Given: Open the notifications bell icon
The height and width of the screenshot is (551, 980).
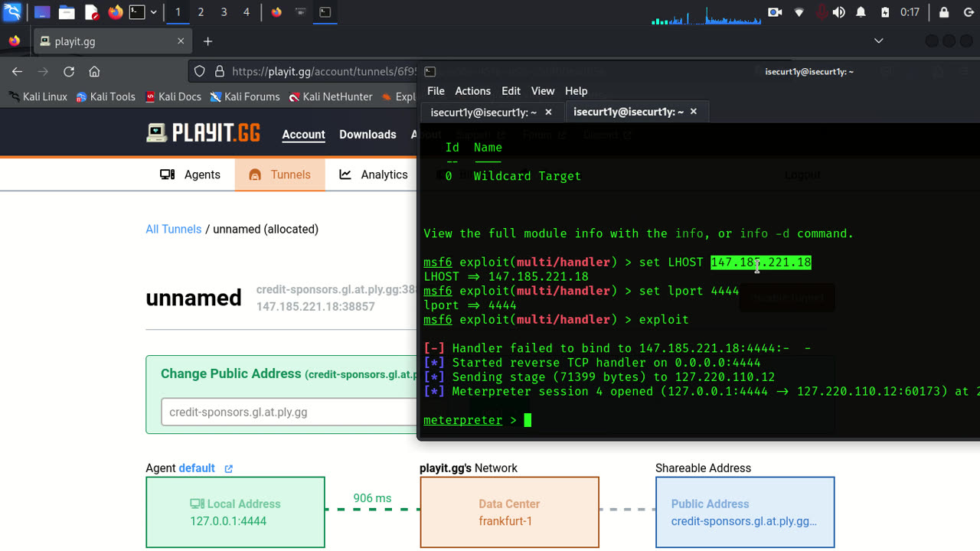Looking at the screenshot, I should pyautogui.click(x=861, y=12).
